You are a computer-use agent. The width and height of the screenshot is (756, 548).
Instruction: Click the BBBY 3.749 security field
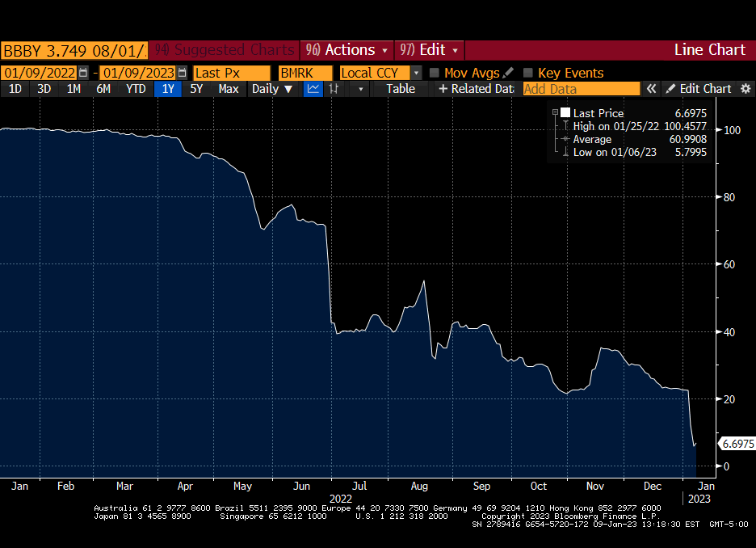pyautogui.click(x=74, y=50)
